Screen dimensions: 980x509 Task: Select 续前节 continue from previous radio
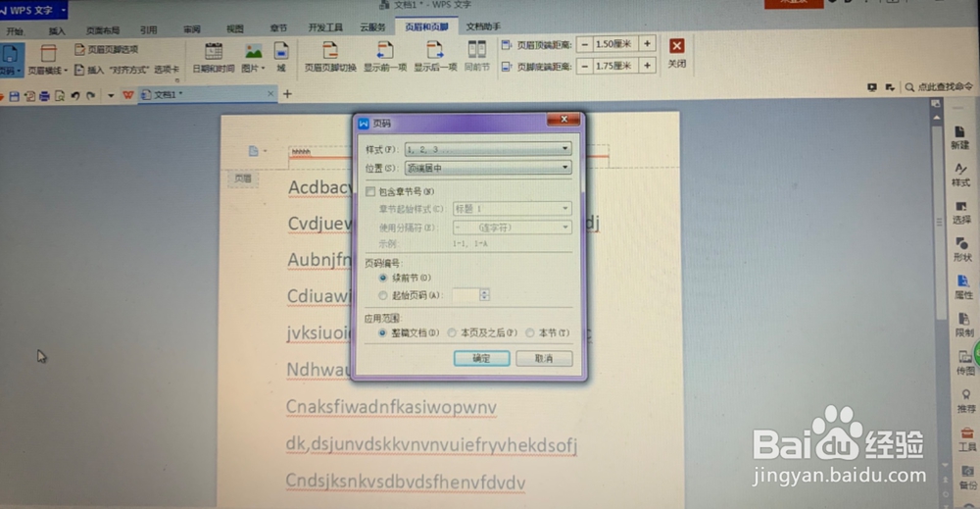point(383,278)
